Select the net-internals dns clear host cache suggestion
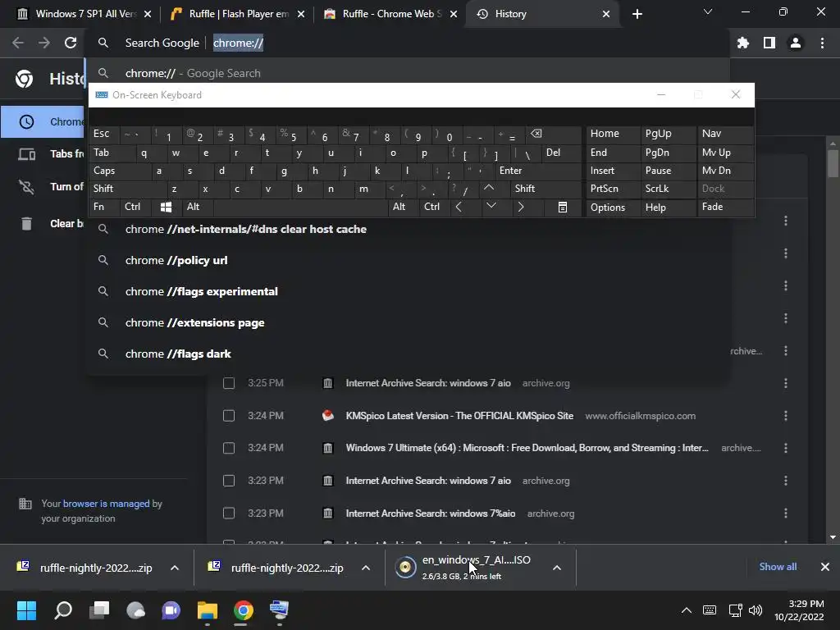This screenshot has width=840, height=630. click(409, 230)
